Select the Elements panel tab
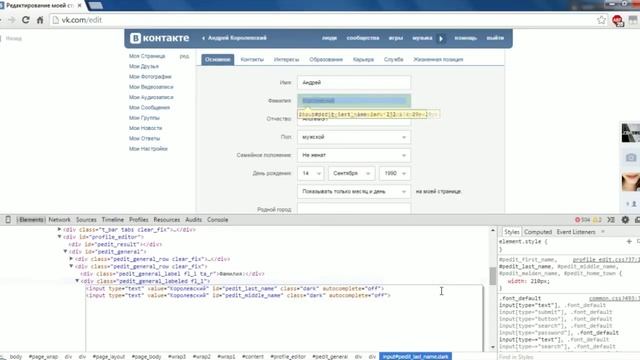This screenshot has height=360, width=640. [31, 220]
